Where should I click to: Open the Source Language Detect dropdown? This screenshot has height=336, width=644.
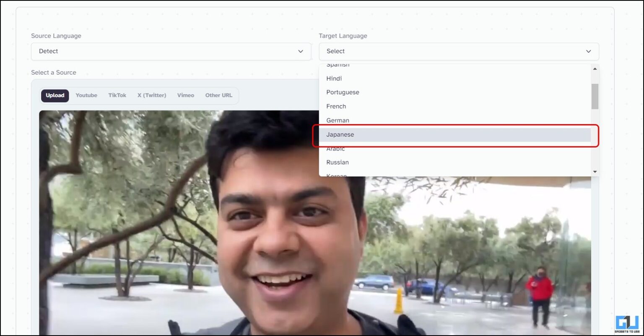tap(171, 51)
